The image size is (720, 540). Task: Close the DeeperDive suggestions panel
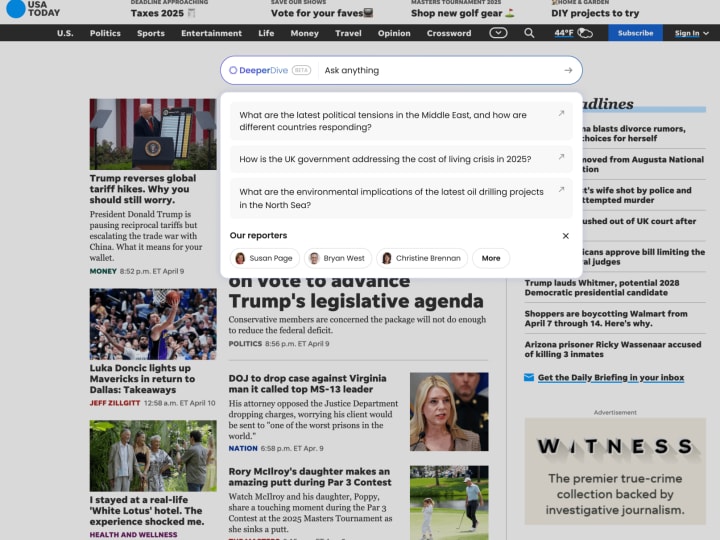pos(566,236)
